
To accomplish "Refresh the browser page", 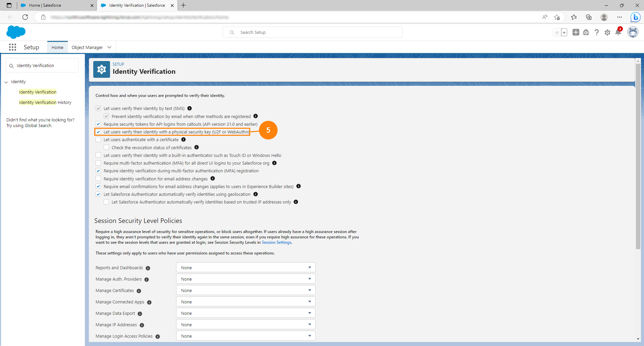I will click(25, 17).
